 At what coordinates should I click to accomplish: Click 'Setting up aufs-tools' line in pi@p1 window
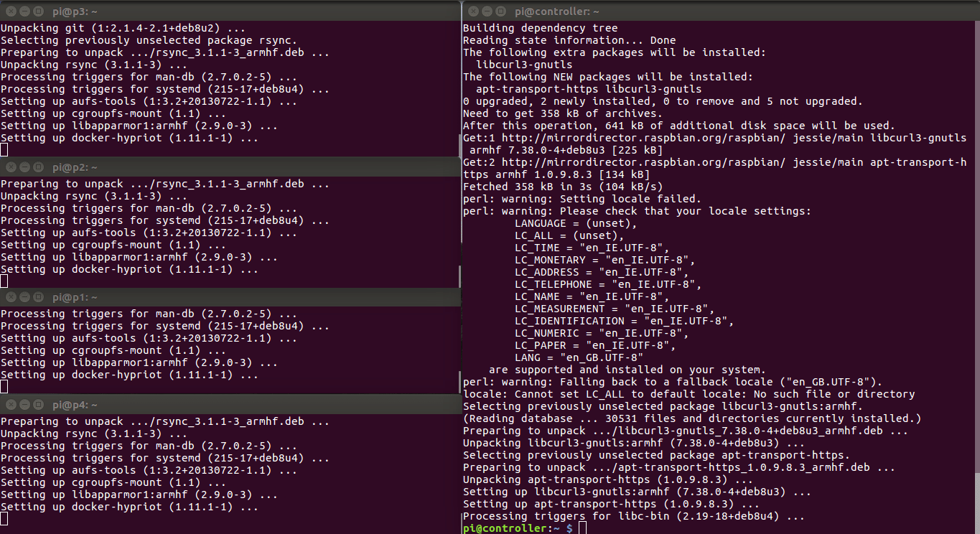click(149, 338)
